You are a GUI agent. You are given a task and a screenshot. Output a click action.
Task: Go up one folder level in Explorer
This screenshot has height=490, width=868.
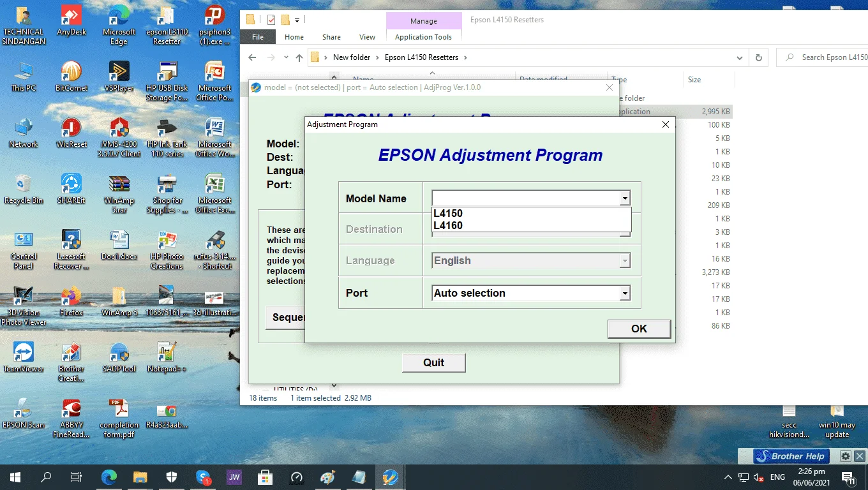pyautogui.click(x=299, y=57)
